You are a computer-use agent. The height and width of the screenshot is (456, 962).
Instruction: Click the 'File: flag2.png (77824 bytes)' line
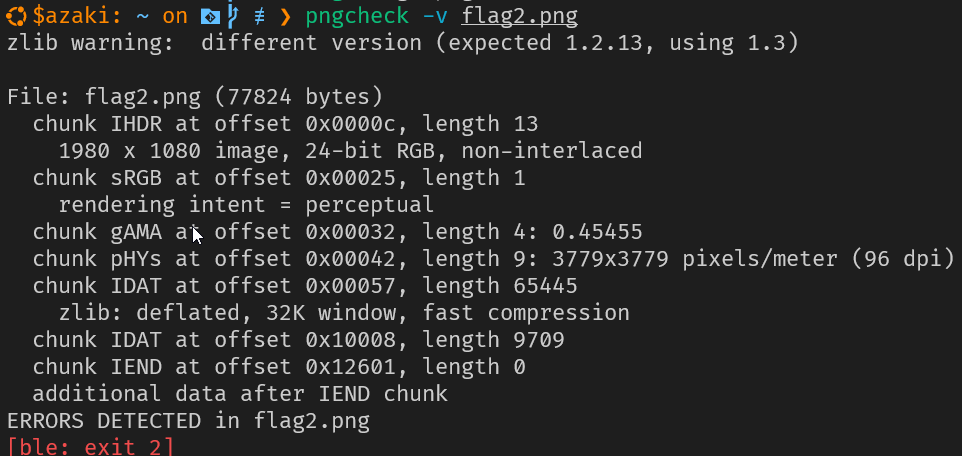pyautogui.click(x=195, y=96)
